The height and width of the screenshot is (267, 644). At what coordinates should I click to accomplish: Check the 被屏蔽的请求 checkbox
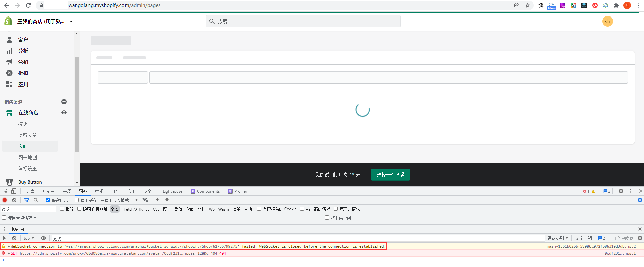pyautogui.click(x=302, y=209)
